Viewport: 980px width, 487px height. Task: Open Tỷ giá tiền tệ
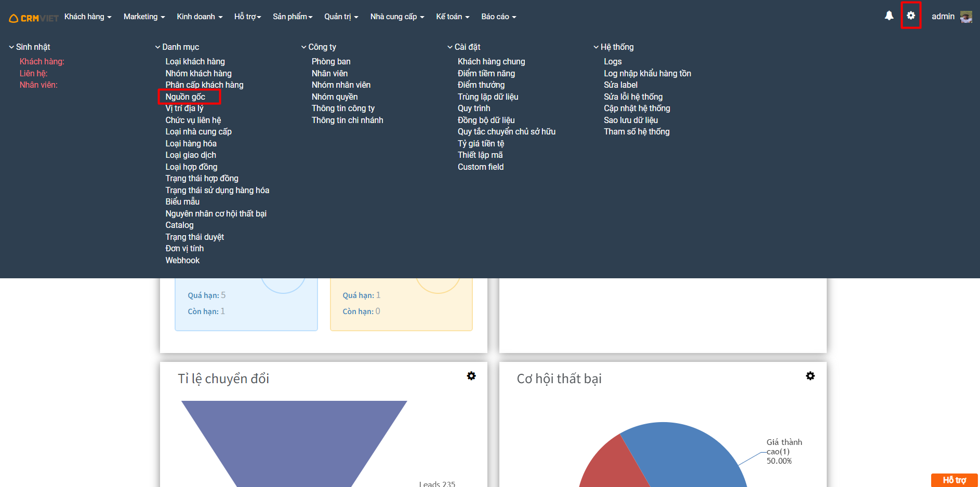tap(481, 144)
